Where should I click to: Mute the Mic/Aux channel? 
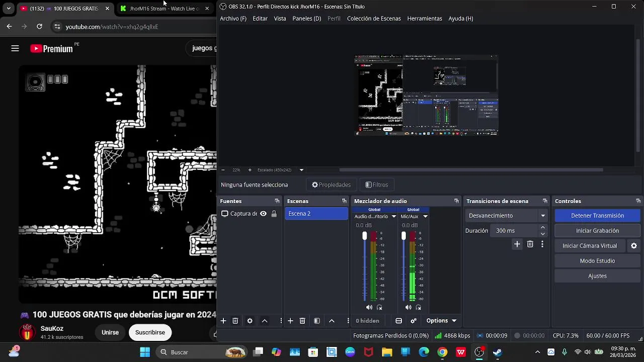408,307
